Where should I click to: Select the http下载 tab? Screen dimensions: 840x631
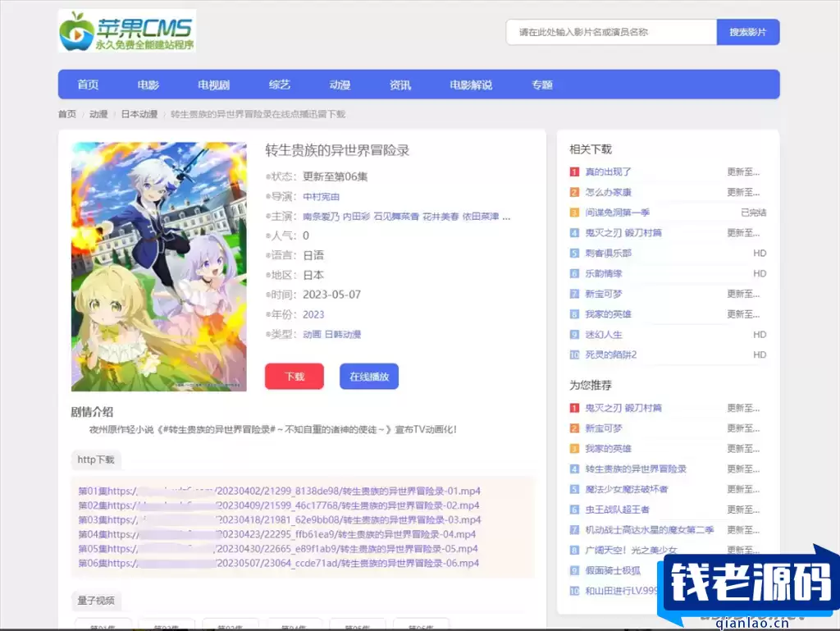96,460
